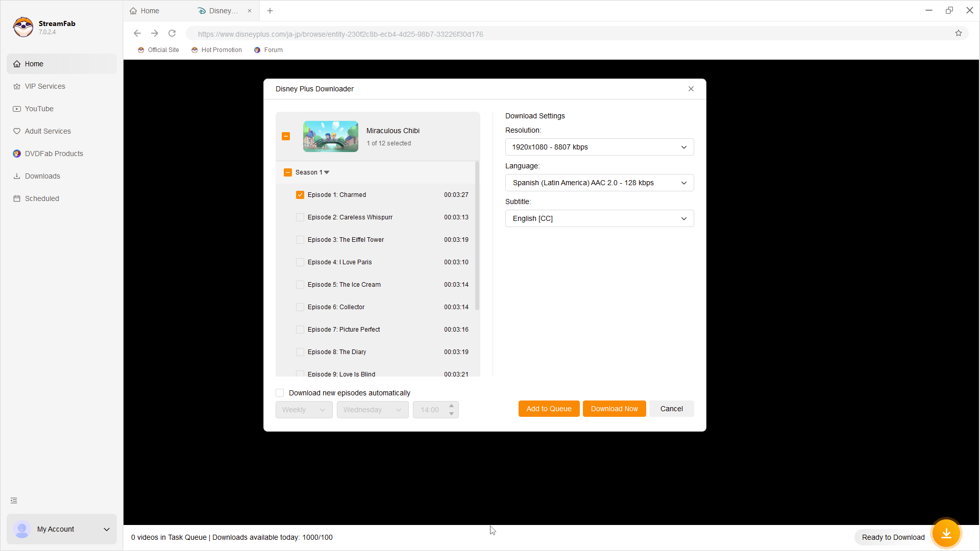The width and height of the screenshot is (980, 551).
Task: Click Download Now button
Action: point(615,409)
